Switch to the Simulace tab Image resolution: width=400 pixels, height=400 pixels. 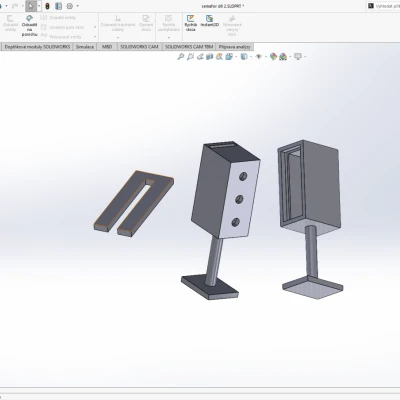[x=85, y=47]
